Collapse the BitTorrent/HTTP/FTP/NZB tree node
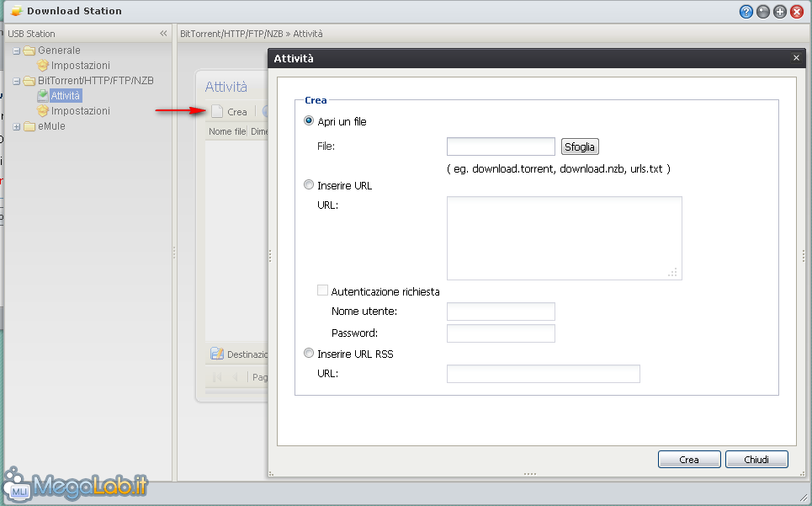This screenshot has width=812, height=506. [x=17, y=81]
